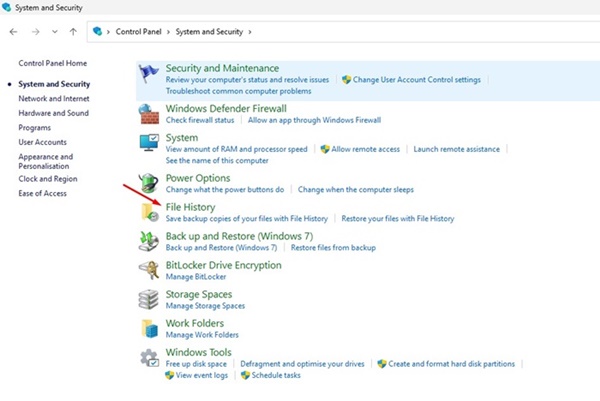The image size is (600, 401).
Task: Open Change User Account Control settings
Action: click(416, 79)
